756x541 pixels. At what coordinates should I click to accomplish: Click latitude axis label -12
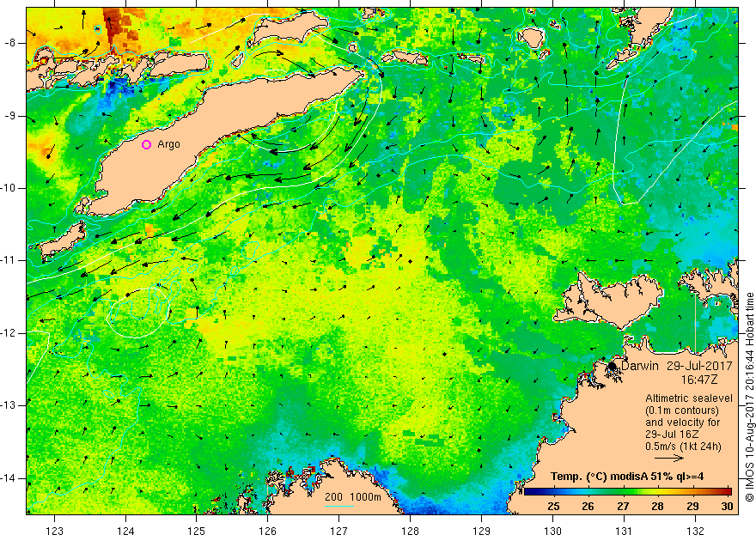click(9, 333)
